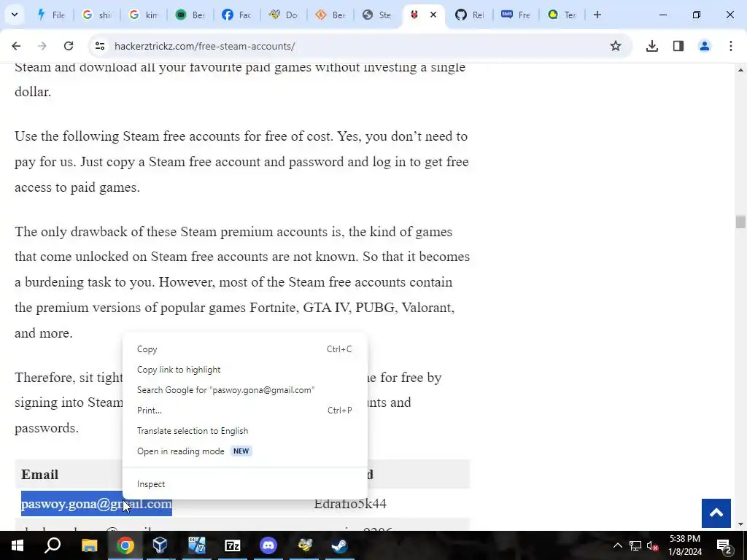747x560 pixels.
Task: Open Chrome downloads icon
Action: 652,46
